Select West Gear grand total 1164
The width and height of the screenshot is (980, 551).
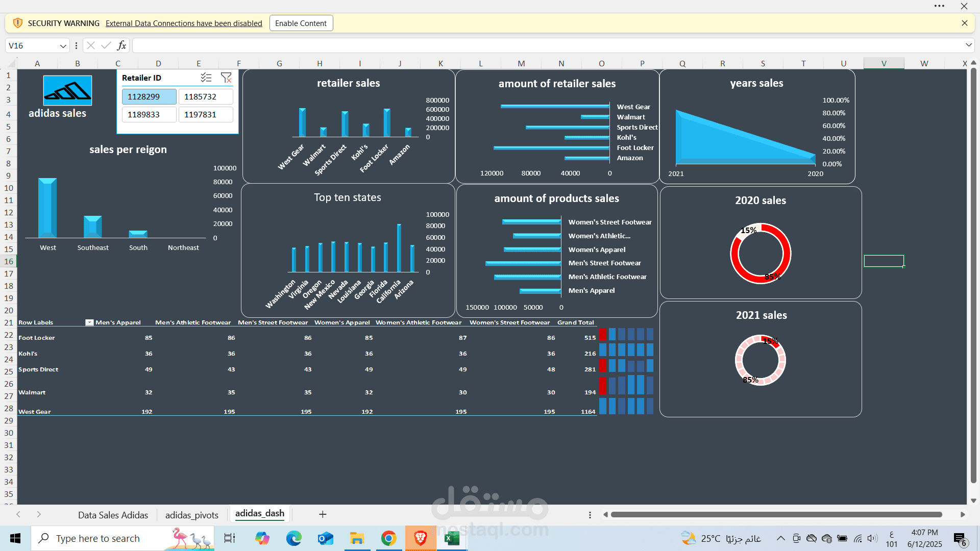tap(588, 412)
